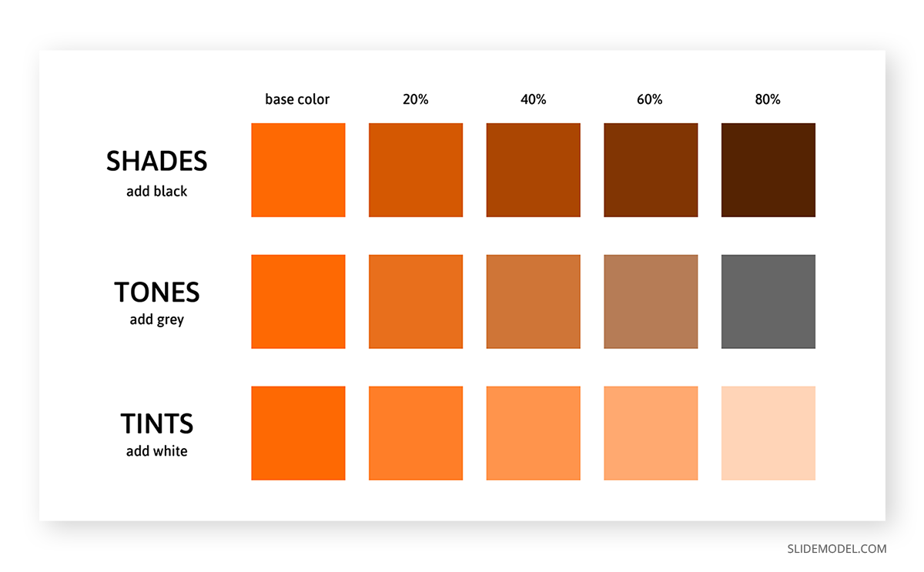Pick the 40% shade swatch

(534, 170)
